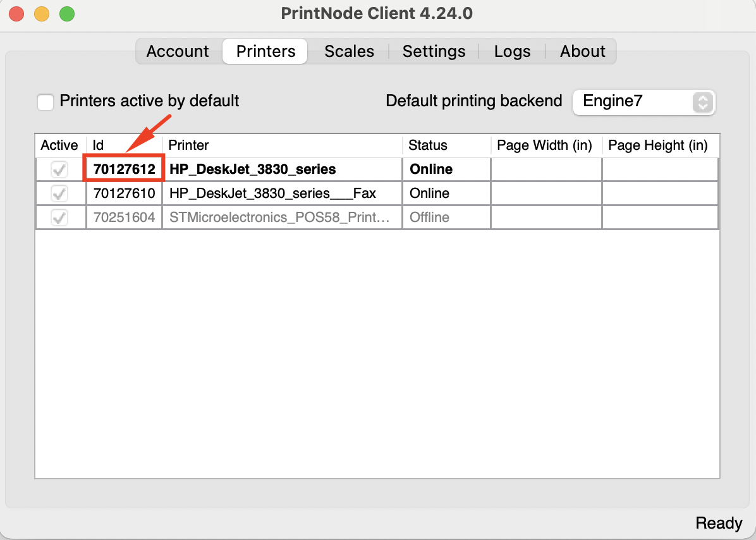Toggle Active checkbox for STMicroelectronics POS58 printer
This screenshot has width=756, height=540.
click(59, 218)
